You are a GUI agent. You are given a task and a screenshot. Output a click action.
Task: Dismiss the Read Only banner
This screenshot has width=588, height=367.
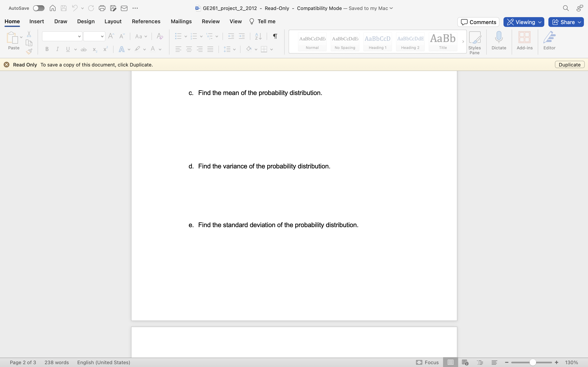pos(7,65)
